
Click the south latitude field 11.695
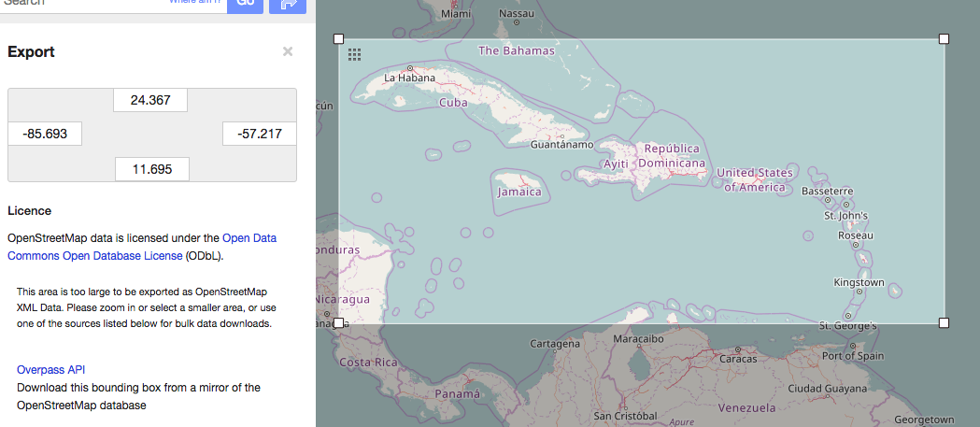tap(151, 169)
